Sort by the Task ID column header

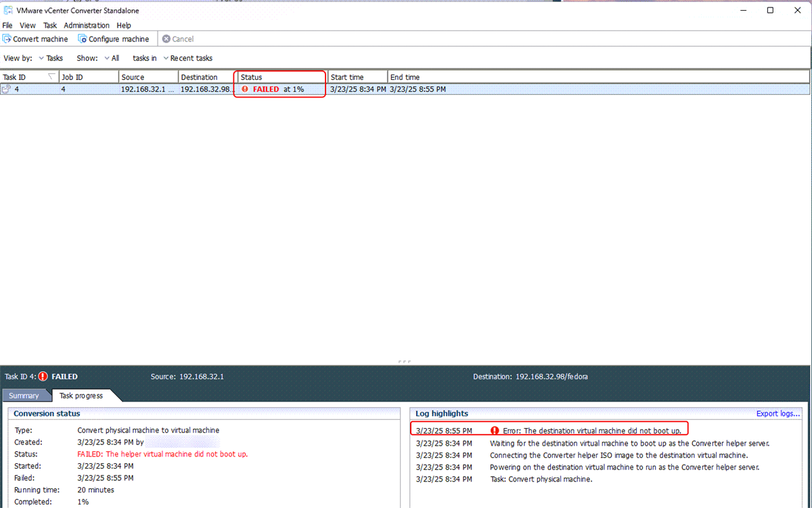click(30, 77)
